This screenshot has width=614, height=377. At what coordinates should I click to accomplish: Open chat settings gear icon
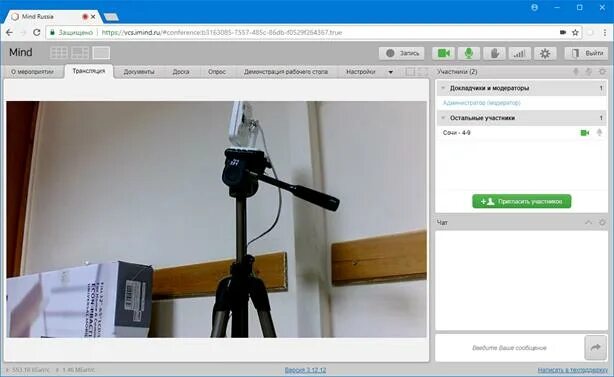pyautogui.click(x=602, y=222)
